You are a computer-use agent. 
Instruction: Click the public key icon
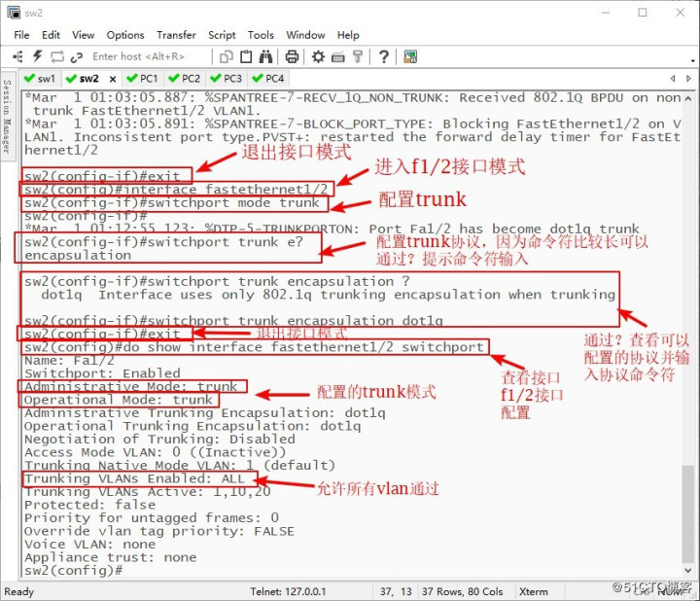[358, 56]
